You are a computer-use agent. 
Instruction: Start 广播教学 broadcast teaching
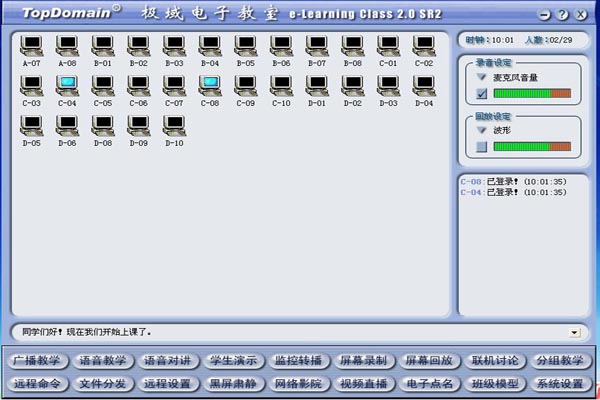click(37, 361)
